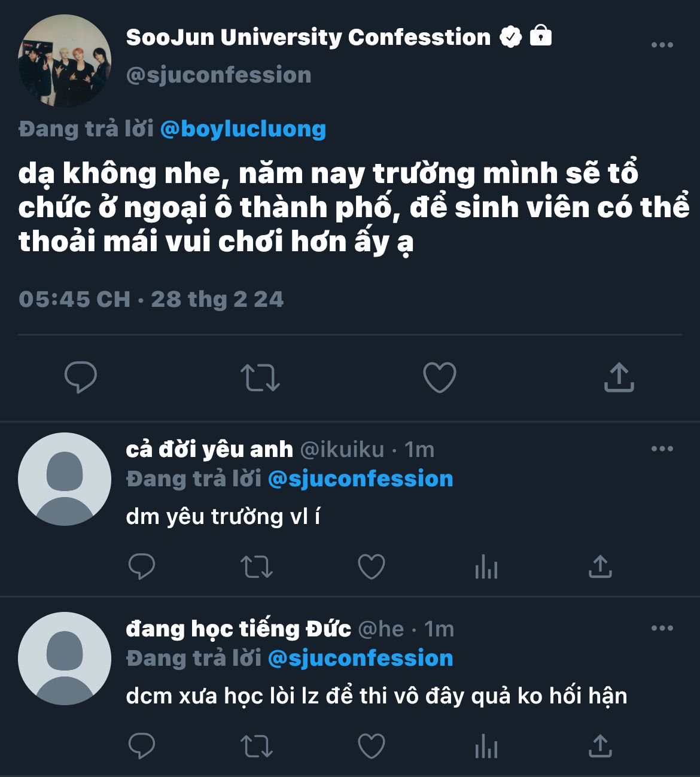700x777 pixels.
Task: Share ikuiku's reply
Action: point(600,566)
